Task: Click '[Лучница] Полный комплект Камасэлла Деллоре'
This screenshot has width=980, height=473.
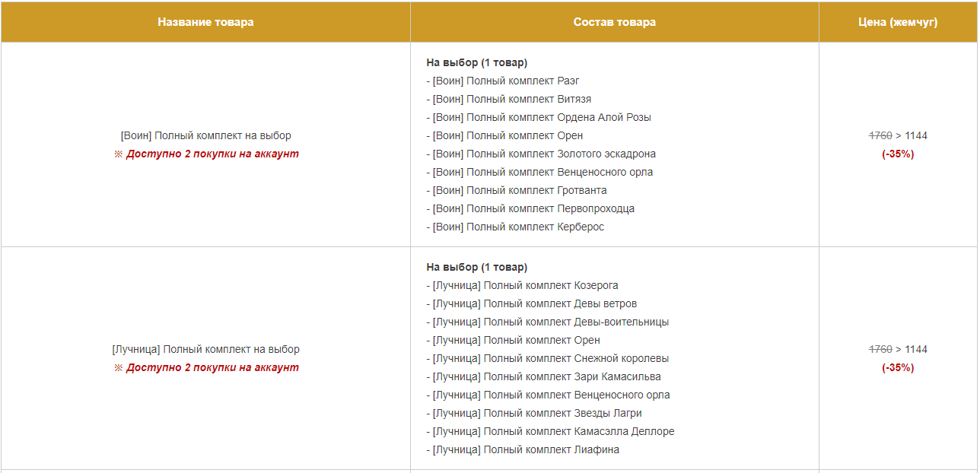Action: 550,431
